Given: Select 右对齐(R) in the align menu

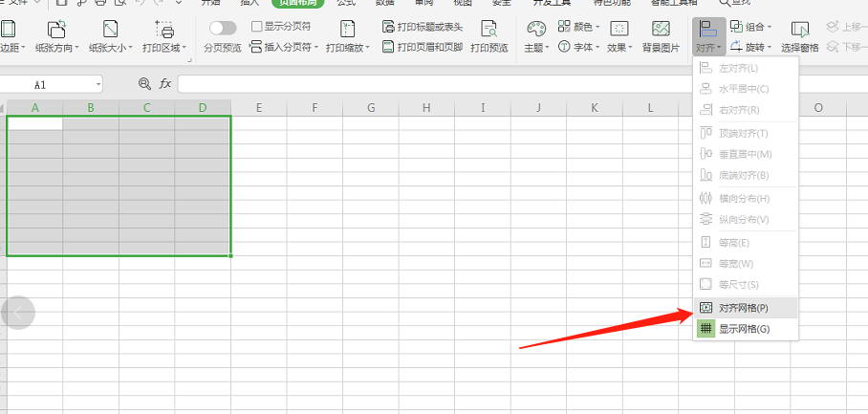Looking at the screenshot, I should click(745, 110).
